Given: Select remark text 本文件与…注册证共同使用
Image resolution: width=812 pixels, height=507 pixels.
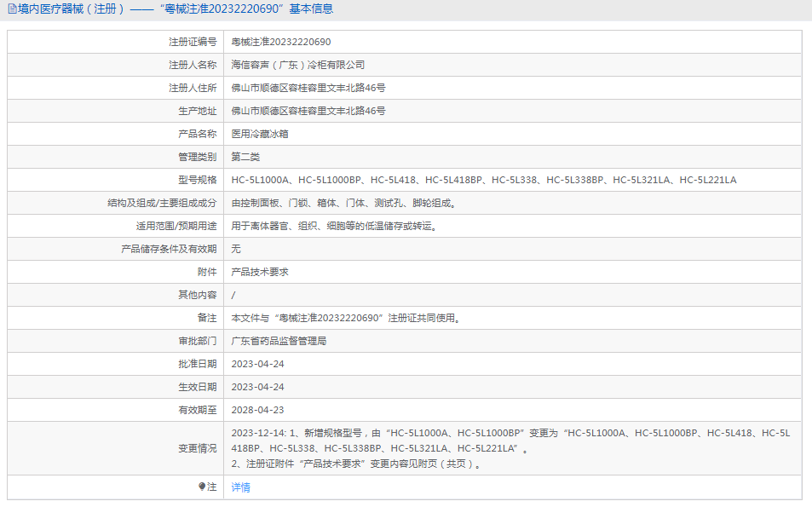Looking at the screenshot, I should point(346,318).
